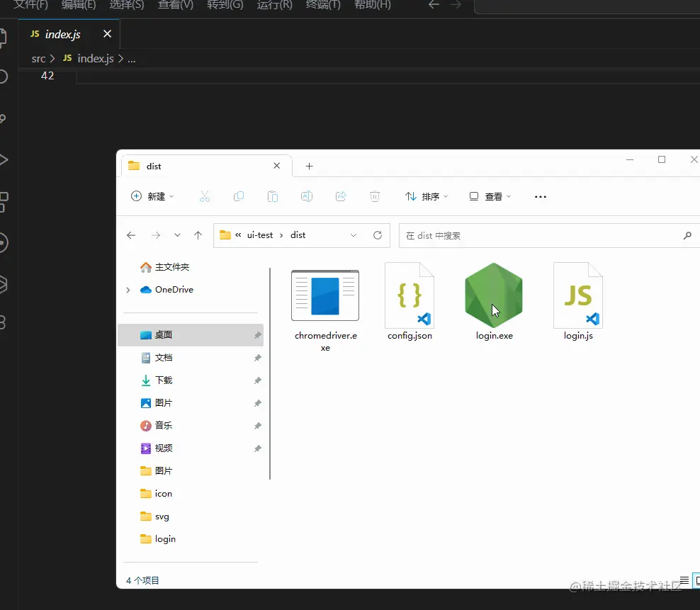Open recent locations dropdown chevron
Image resolution: width=700 pixels, height=610 pixels.
177,235
